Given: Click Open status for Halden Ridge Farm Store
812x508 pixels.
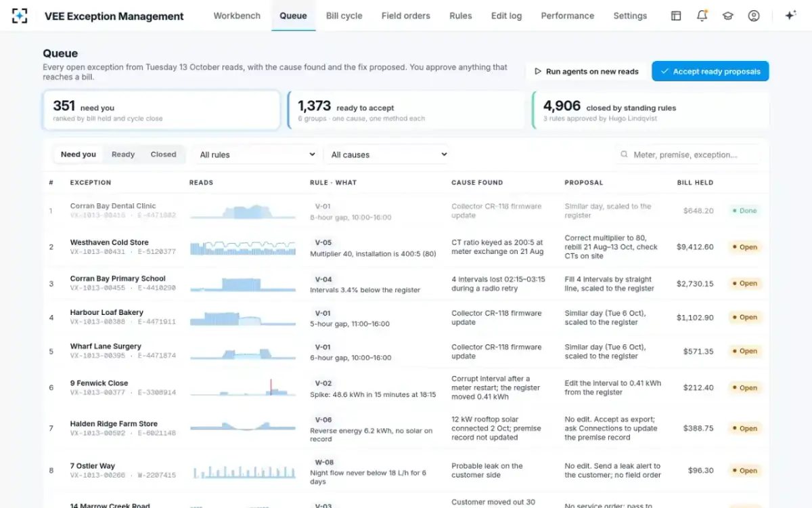Looking at the screenshot, I should [744, 428].
